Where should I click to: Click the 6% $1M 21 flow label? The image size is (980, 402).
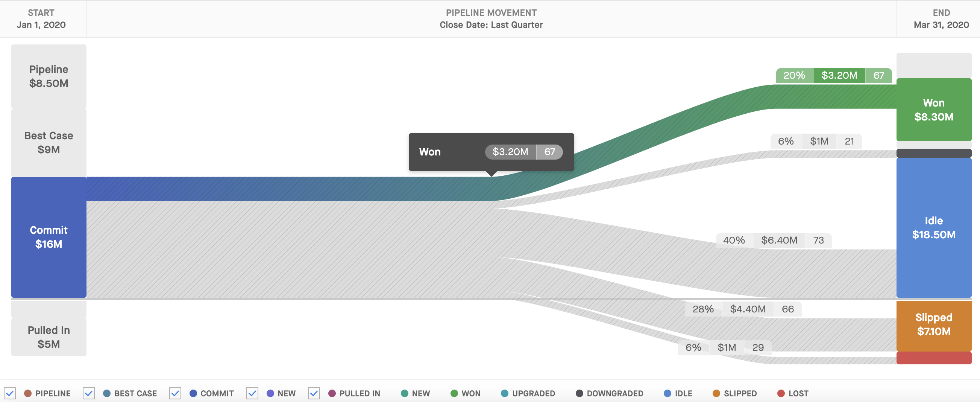tap(816, 141)
